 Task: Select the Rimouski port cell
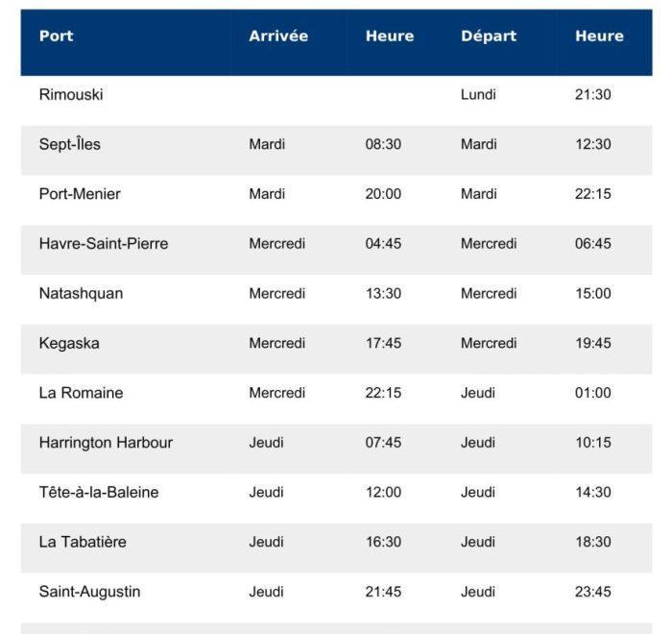[71, 95]
